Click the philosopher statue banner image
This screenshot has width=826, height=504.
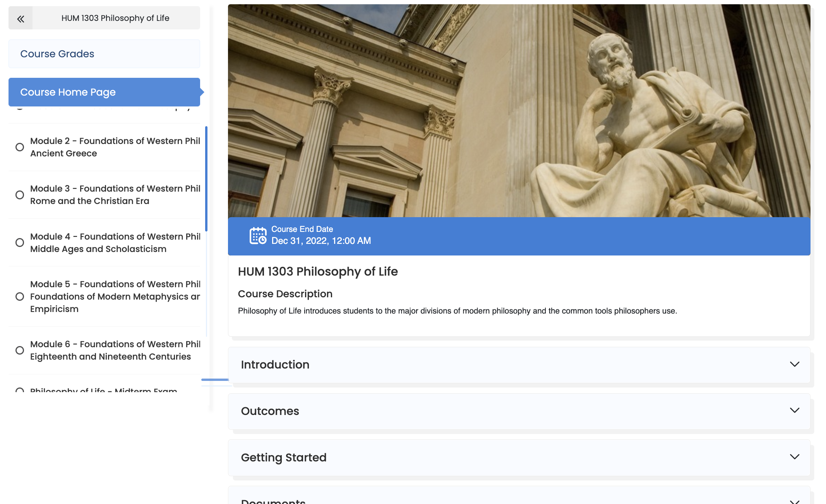(519, 111)
